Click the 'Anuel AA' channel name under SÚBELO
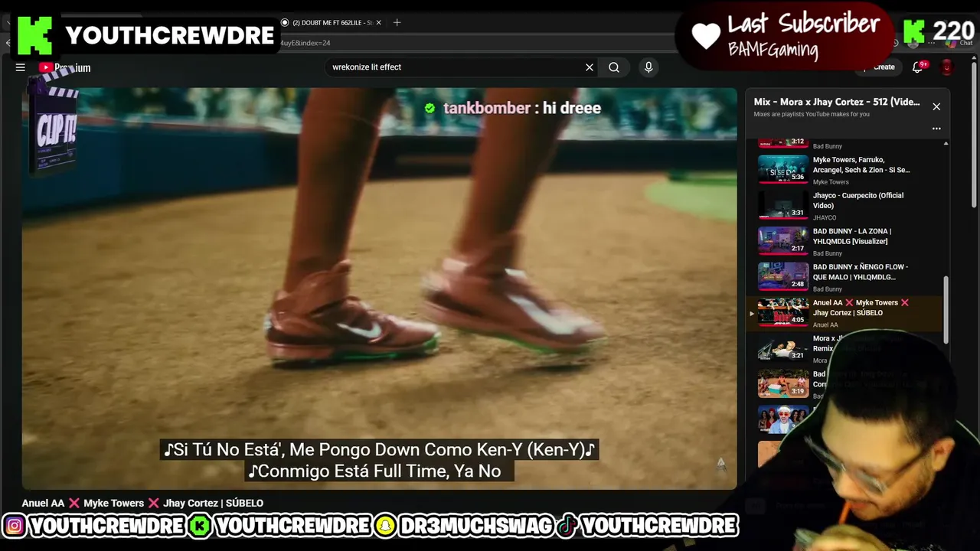This screenshot has width=980, height=551. tap(825, 324)
